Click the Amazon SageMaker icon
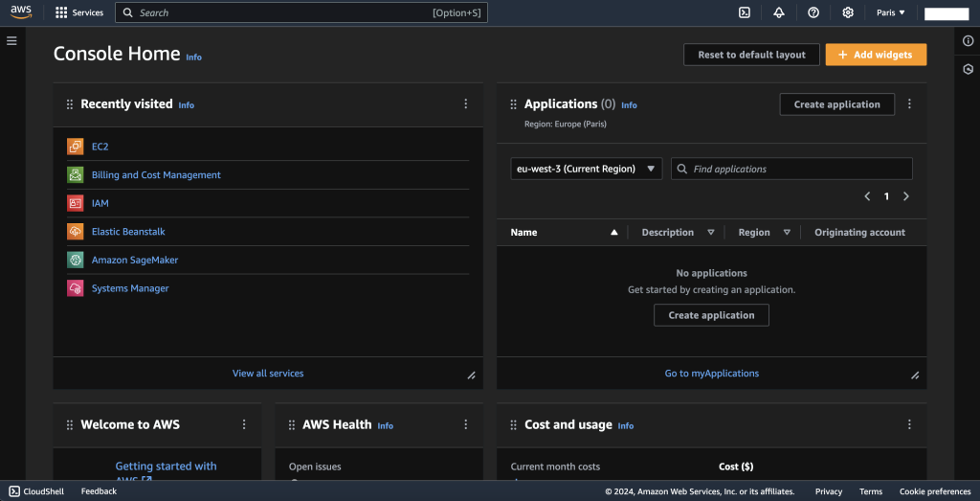Image resolution: width=980 pixels, height=501 pixels. pyautogui.click(x=75, y=260)
